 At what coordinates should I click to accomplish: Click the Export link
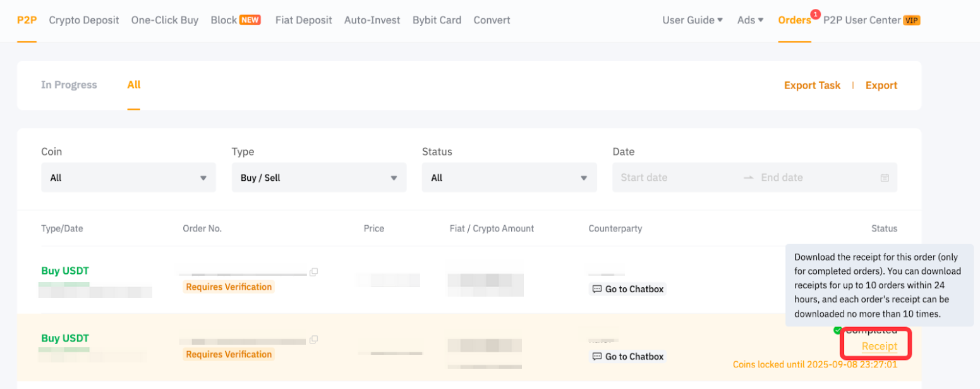(x=881, y=85)
